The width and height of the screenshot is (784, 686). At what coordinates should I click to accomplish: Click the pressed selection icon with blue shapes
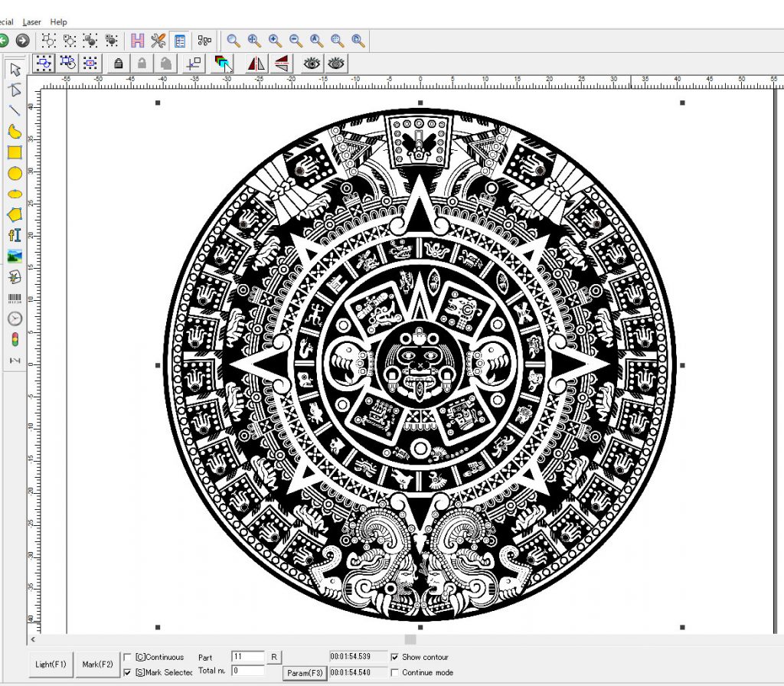click(x=44, y=64)
